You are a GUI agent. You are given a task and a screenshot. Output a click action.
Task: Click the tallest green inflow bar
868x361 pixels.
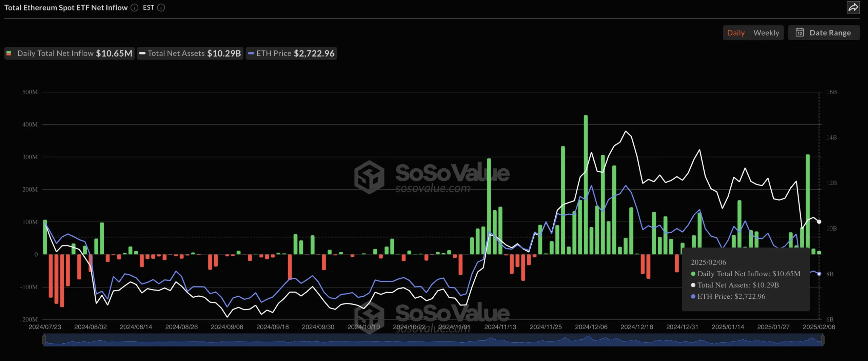pos(586,185)
